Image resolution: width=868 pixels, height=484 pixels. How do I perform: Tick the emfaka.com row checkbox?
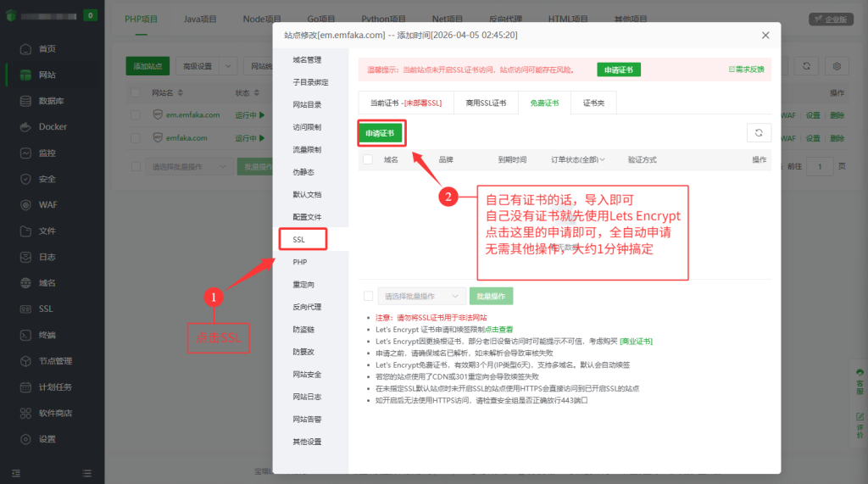135,137
